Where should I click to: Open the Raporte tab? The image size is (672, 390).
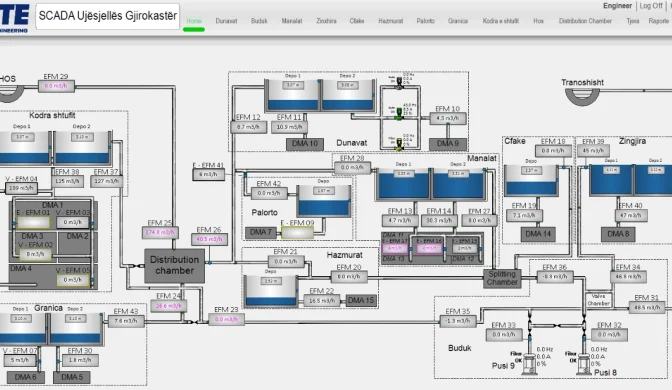[659, 21]
